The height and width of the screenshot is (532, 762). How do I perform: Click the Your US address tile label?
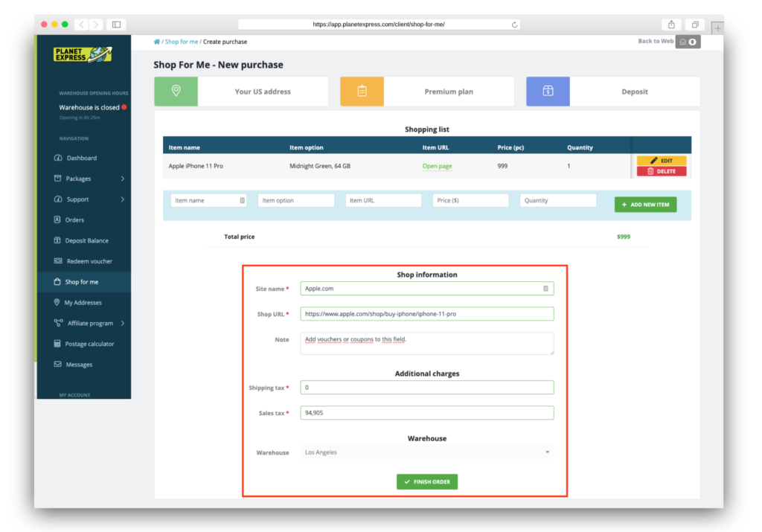click(x=263, y=92)
